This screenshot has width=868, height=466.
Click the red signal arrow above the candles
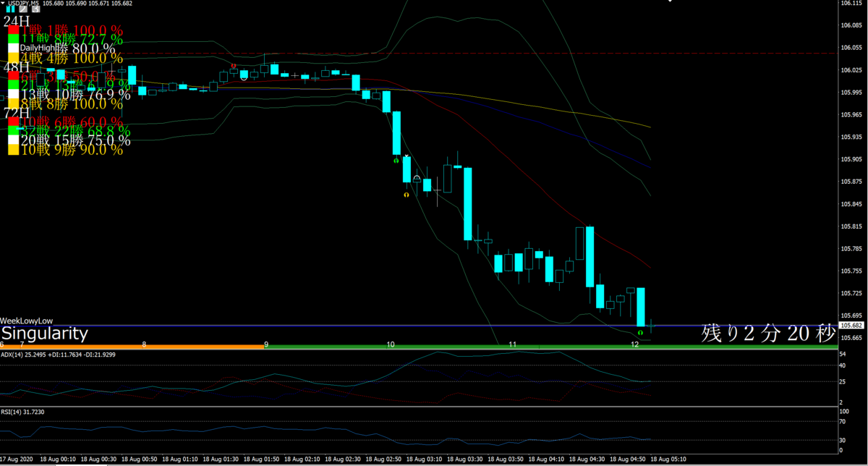pos(233,66)
